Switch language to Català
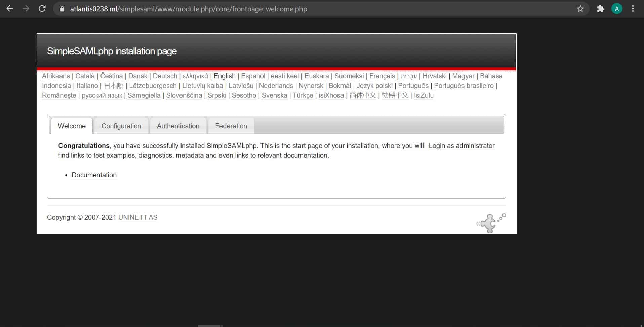The height and width of the screenshot is (327, 644). pos(85,76)
